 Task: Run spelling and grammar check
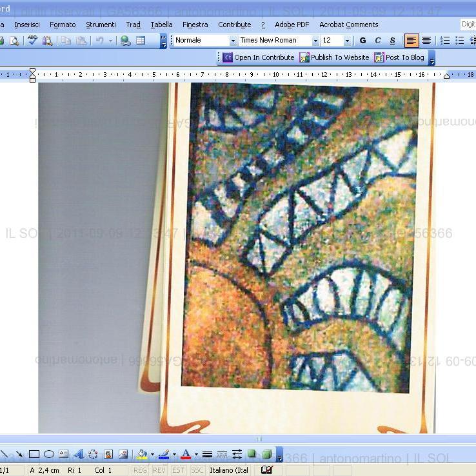tap(32, 41)
